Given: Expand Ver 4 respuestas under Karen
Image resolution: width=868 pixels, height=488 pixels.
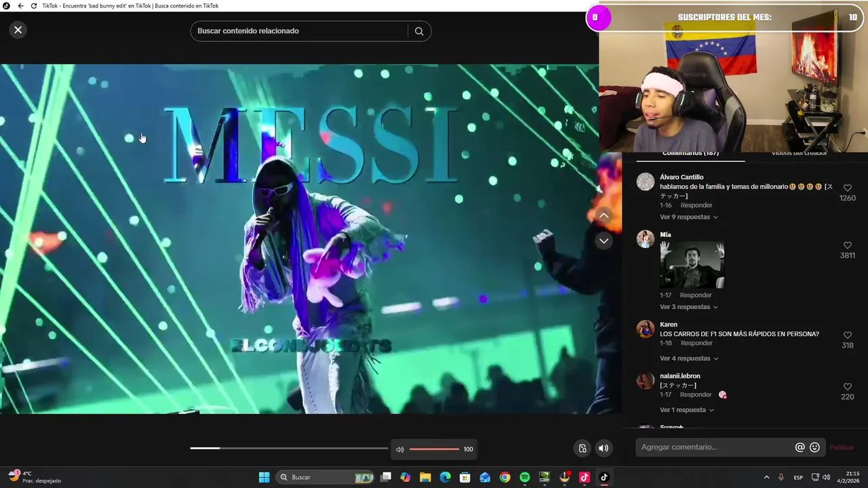Looking at the screenshot, I should point(688,359).
